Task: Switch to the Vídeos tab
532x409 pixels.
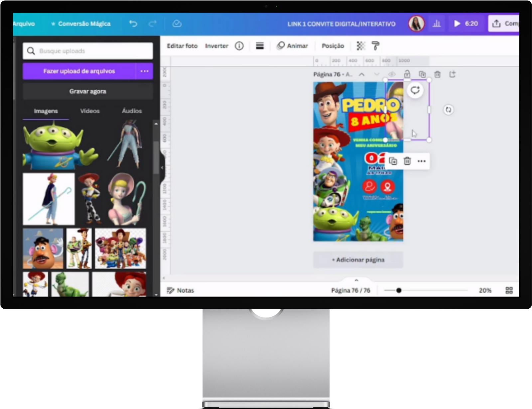Action: coord(90,111)
